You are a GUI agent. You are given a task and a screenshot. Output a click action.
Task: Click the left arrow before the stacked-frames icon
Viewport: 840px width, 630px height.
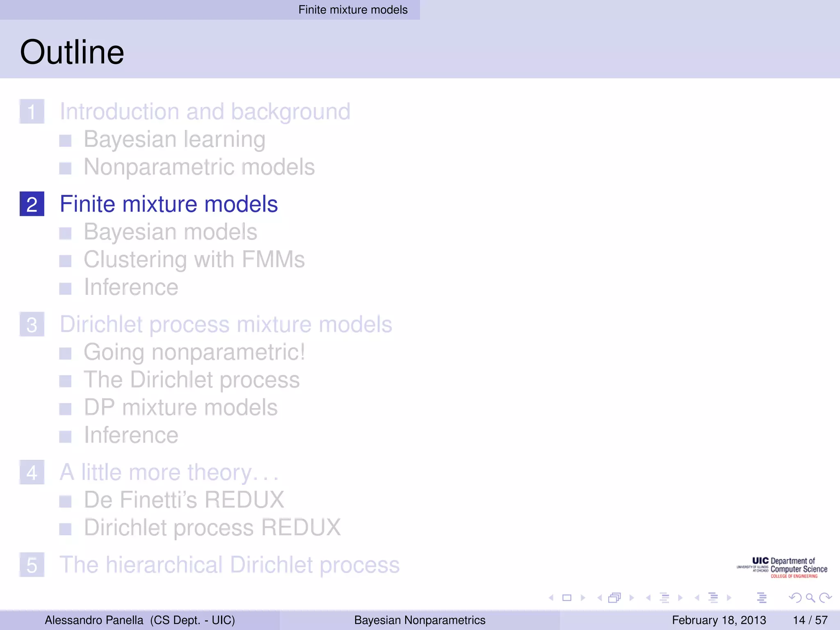600,598
